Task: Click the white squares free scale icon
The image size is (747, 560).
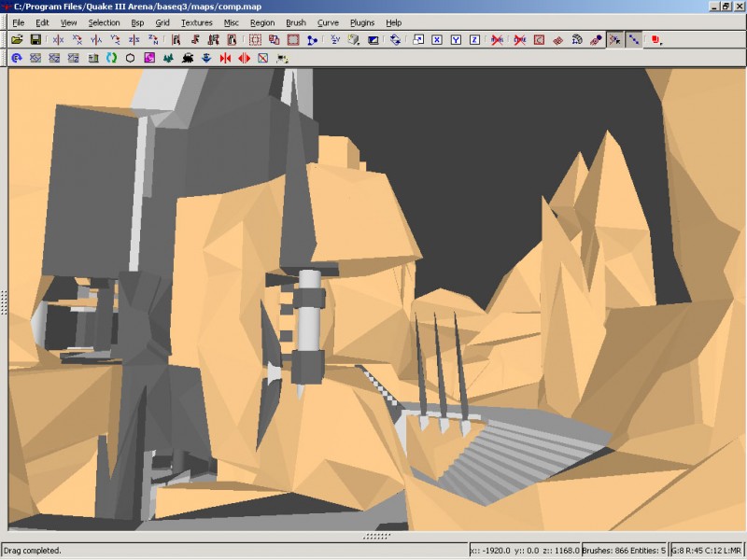Action: coord(417,39)
